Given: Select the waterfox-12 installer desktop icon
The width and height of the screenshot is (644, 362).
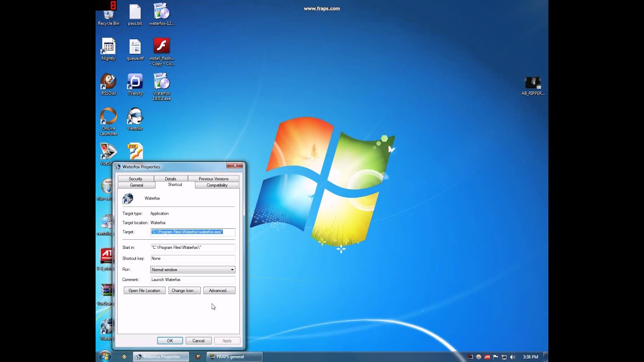Looking at the screenshot, I should tap(162, 14).
